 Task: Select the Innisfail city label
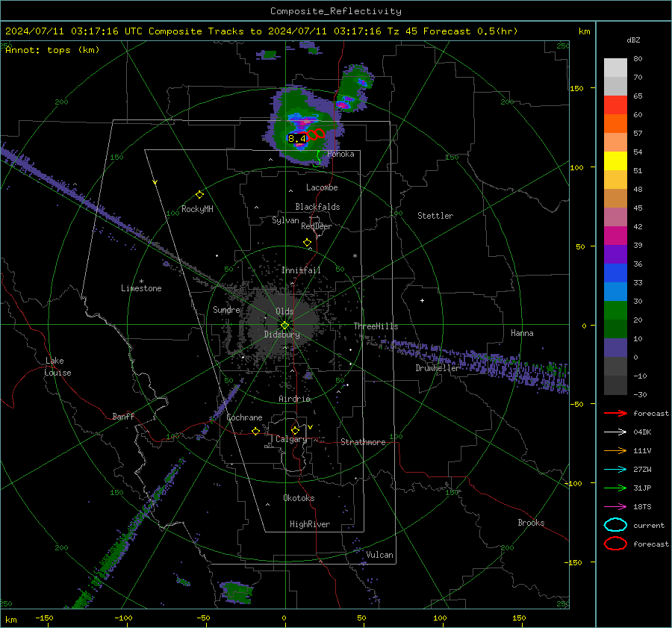[301, 270]
